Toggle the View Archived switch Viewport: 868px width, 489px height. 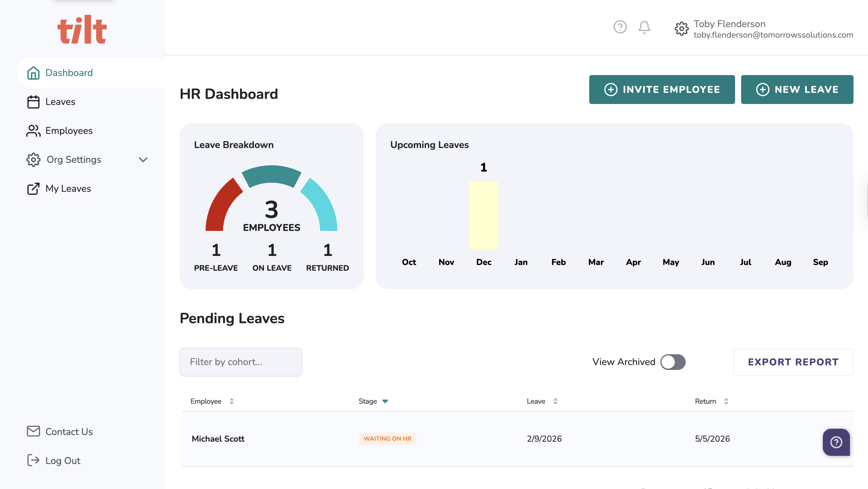click(673, 362)
